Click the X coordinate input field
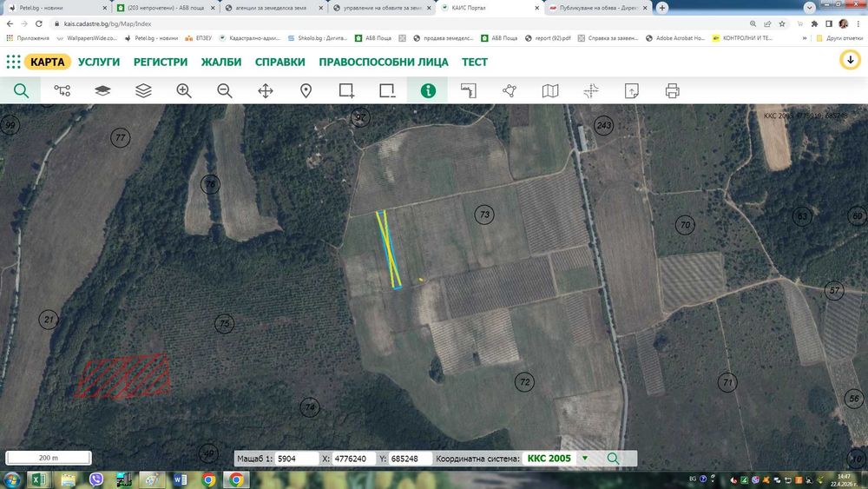 click(353, 459)
